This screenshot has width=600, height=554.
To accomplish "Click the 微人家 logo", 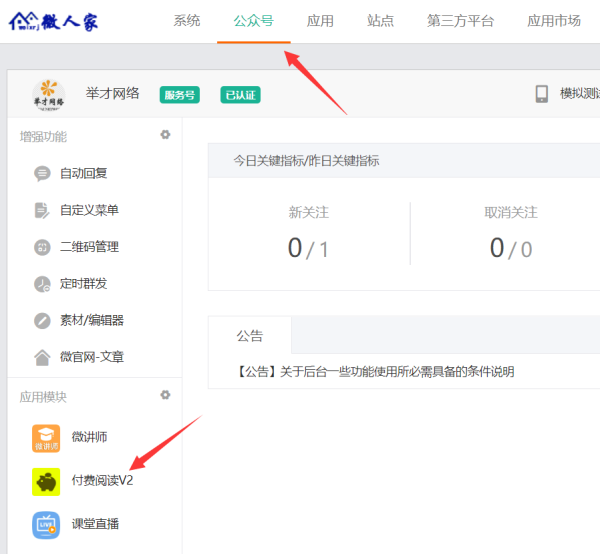I will (x=53, y=21).
